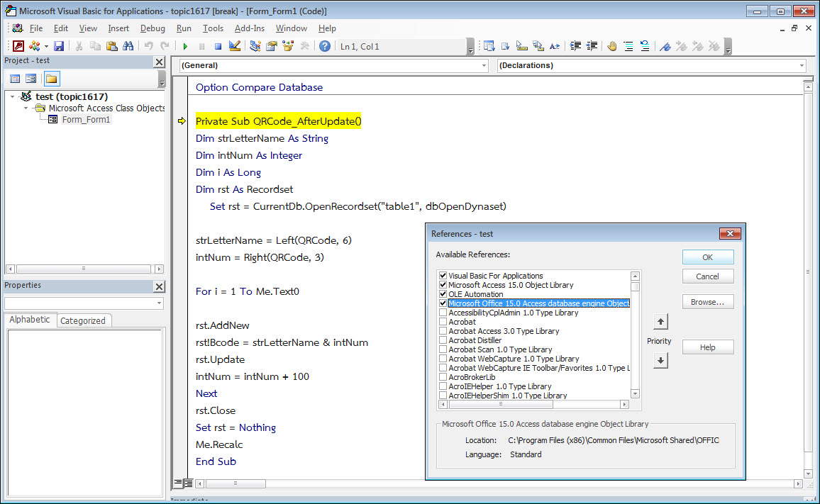Click the references list horizontal scrollbar thumb
Image resolution: width=820 pixels, height=504 pixels.
(501, 404)
